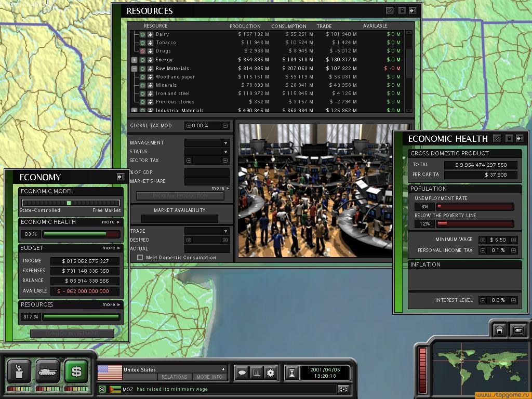Expand the Energy resource category

[x=134, y=60]
